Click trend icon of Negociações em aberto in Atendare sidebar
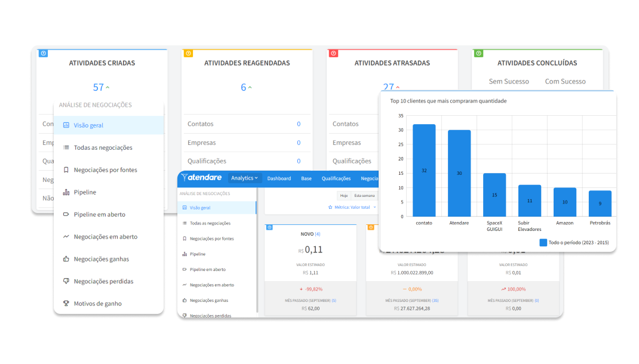This screenshot has height=364, width=639. [185, 285]
